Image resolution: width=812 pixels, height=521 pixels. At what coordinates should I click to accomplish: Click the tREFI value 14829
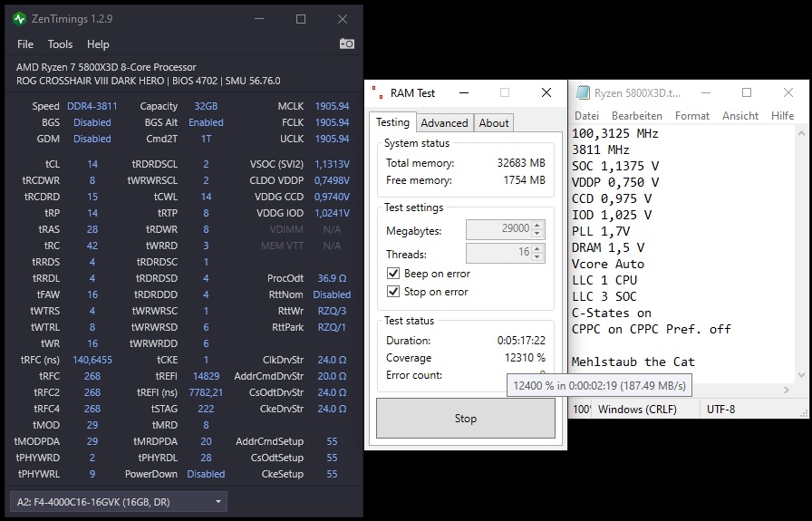point(206,376)
